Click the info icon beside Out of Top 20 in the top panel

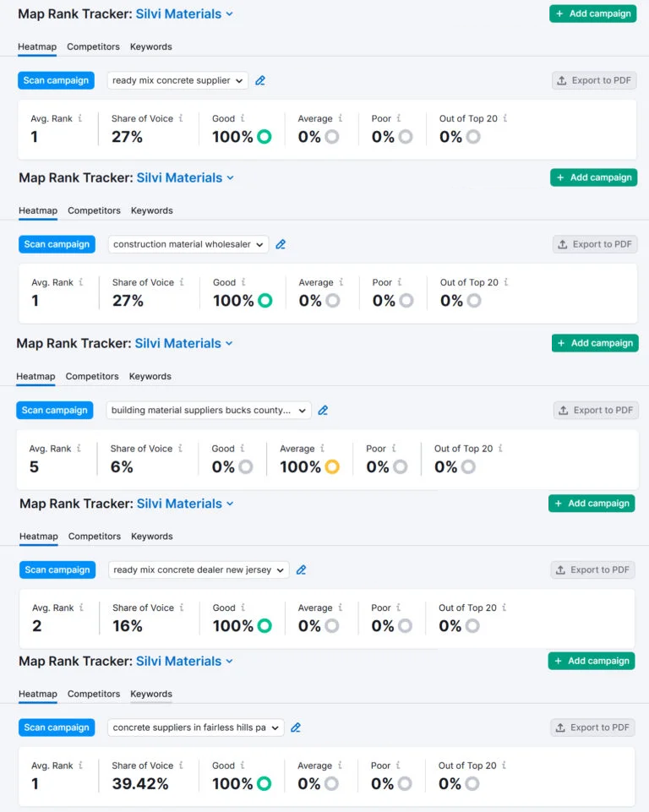click(x=505, y=118)
